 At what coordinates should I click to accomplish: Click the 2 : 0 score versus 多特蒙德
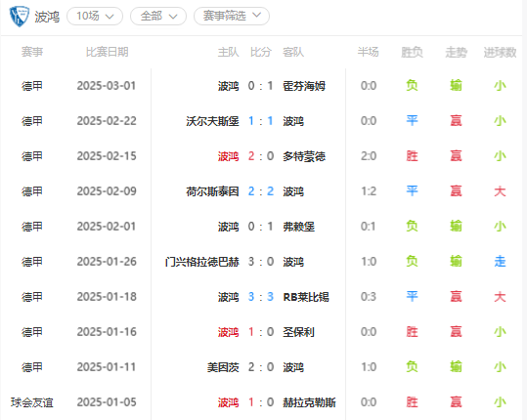(x=261, y=156)
